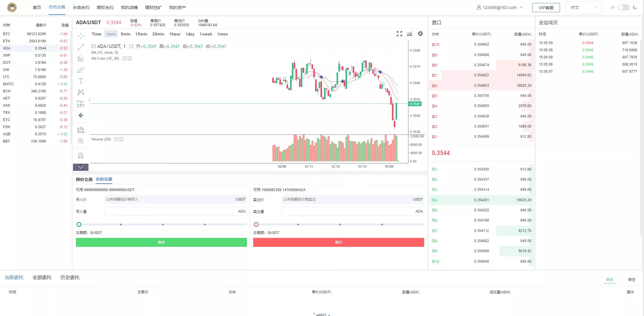Screen dimensions: 644x316
Task: Expand the chart toolbar bottom chevron
Action: (x=81, y=167)
